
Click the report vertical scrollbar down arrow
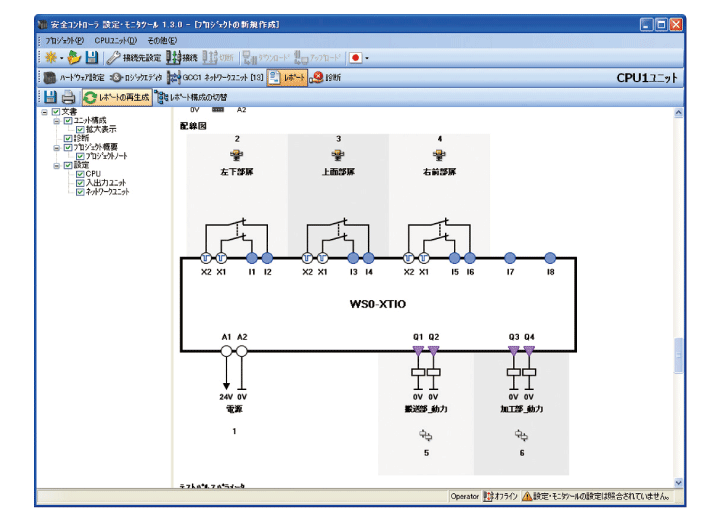(x=679, y=482)
